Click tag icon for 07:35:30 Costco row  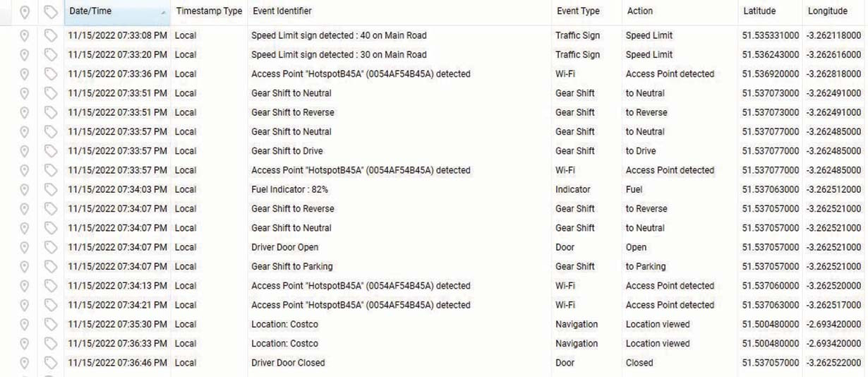pyautogui.click(x=49, y=324)
